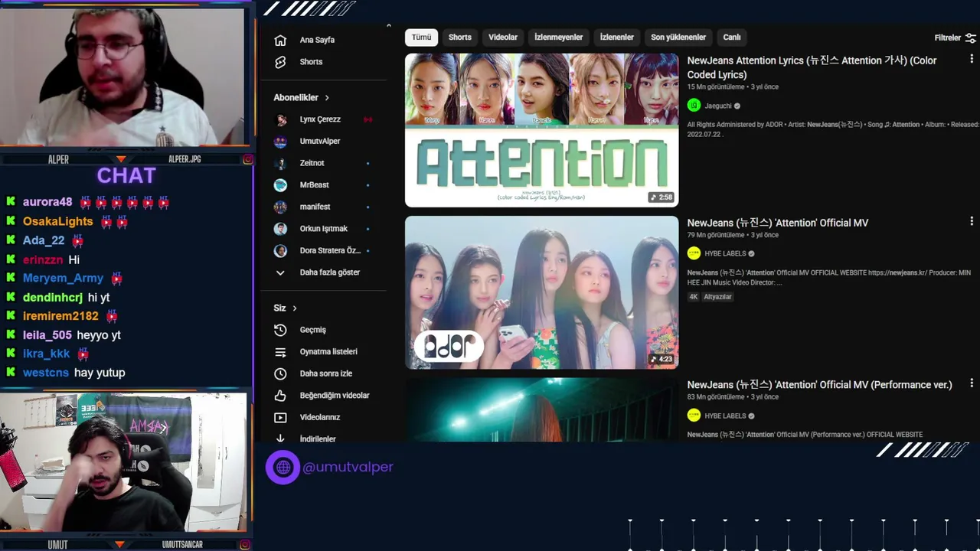980x551 pixels.
Task: Play the ADOR Official MV thumbnail
Action: (x=541, y=292)
